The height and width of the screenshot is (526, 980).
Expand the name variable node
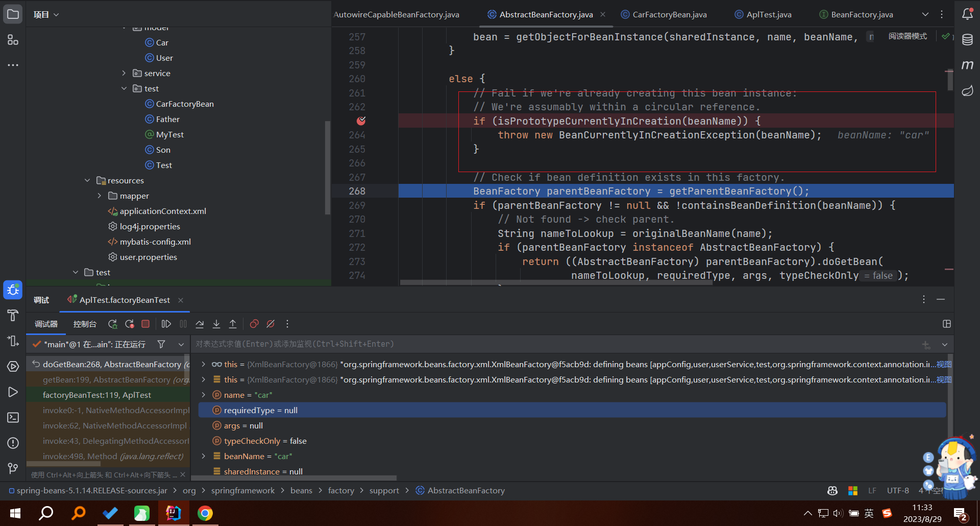(203, 395)
